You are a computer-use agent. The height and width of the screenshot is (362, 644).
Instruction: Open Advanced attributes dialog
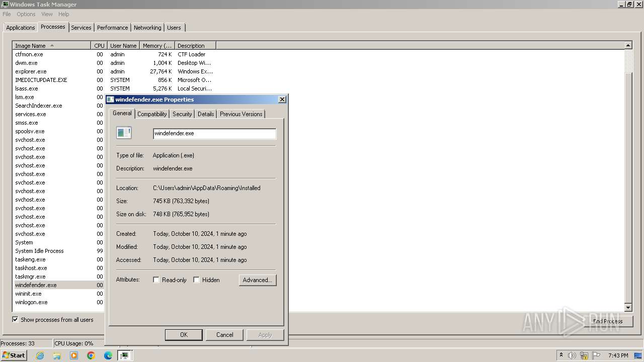[x=258, y=280]
